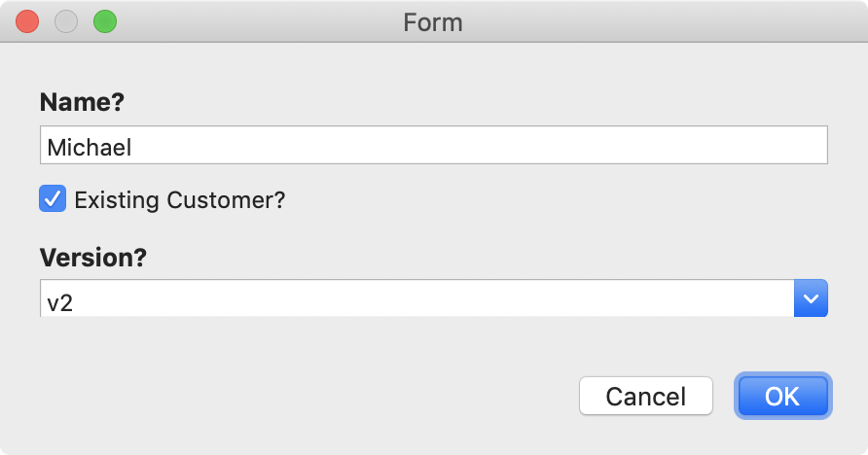Click the grey disabled minimize button
The image size is (868, 455).
[66, 22]
